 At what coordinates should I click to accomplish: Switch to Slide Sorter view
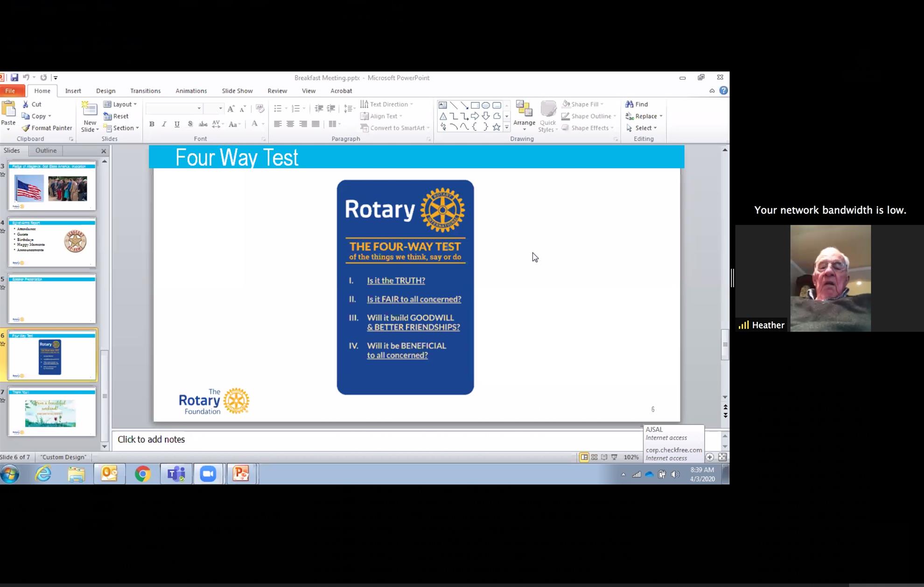[x=594, y=457]
